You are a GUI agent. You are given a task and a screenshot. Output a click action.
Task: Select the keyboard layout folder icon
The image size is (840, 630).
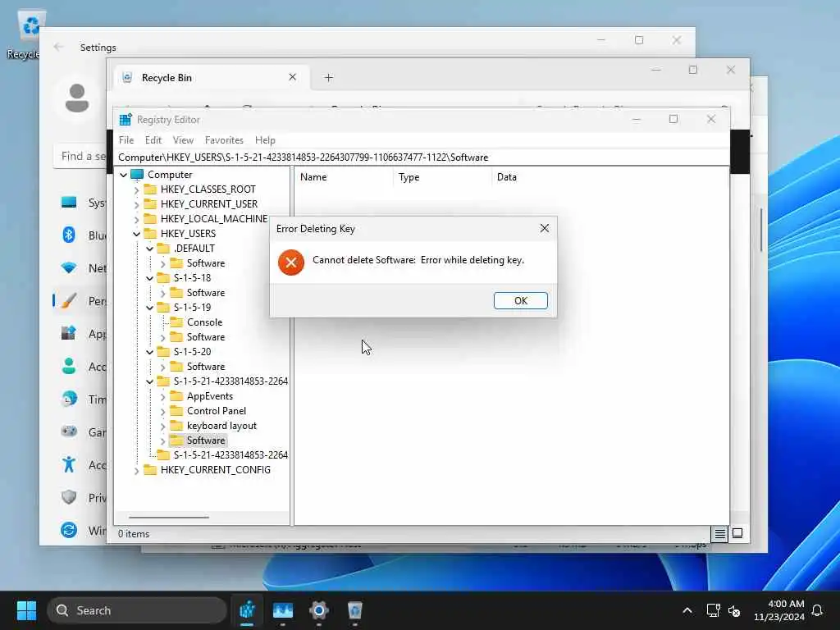176,426
